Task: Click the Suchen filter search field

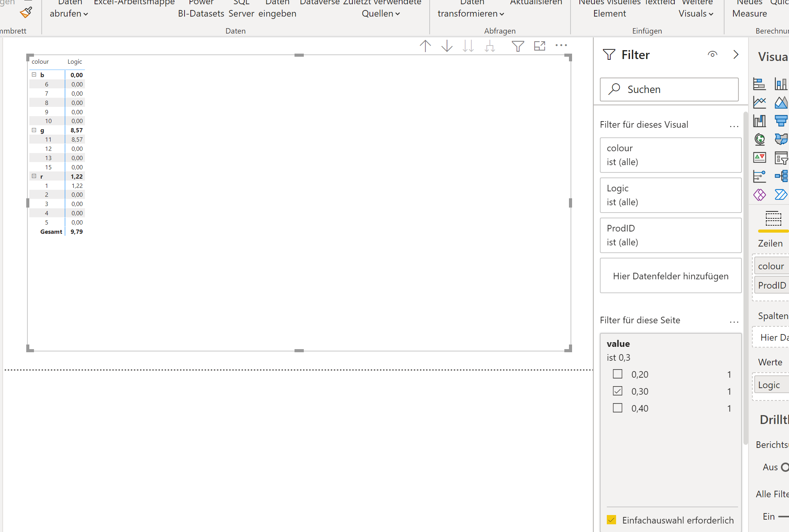Action: (669, 90)
